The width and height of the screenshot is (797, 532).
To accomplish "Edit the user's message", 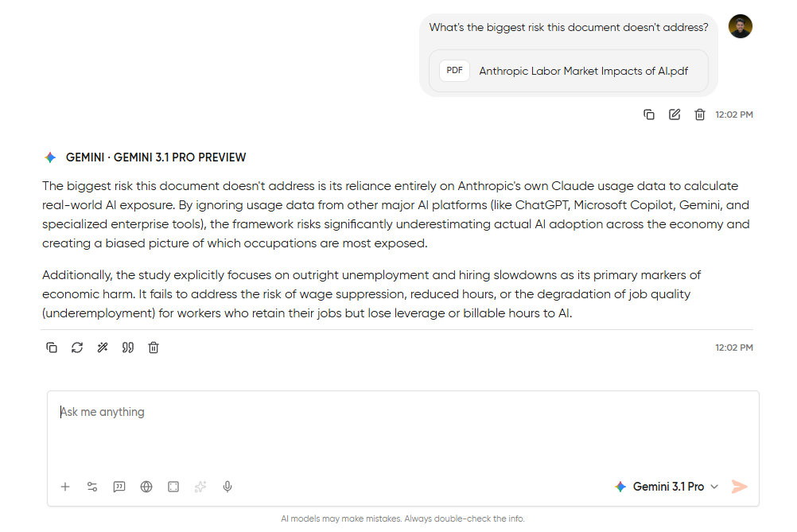I will pos(675,114).
